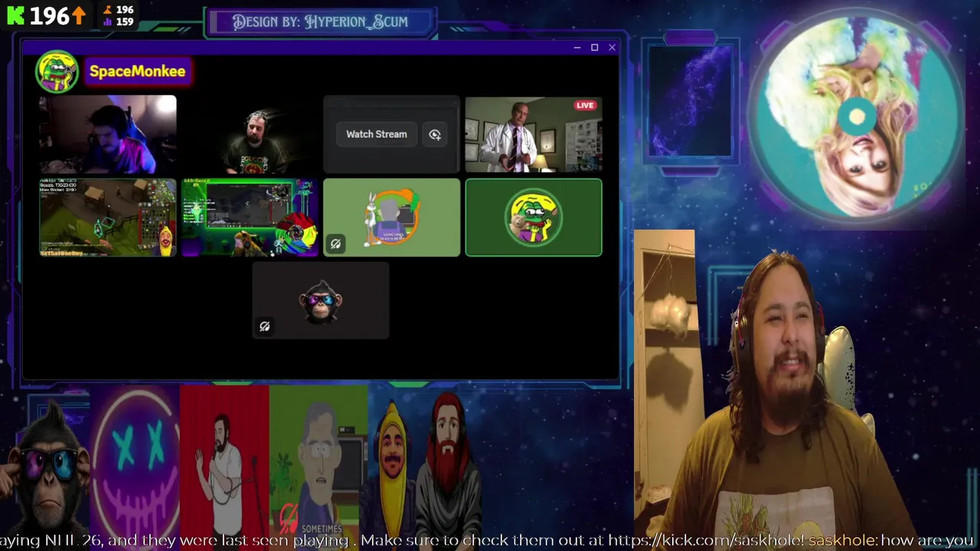Viewport: 980px width, 551px height.
Task: Click the banana costume man avatar
Action: 392,467
